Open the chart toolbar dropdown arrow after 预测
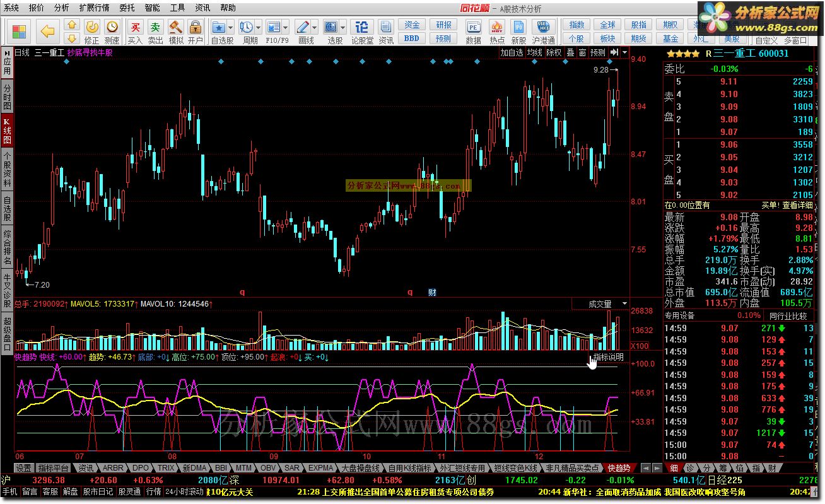 pyautogui.click(x=624, y=52)
